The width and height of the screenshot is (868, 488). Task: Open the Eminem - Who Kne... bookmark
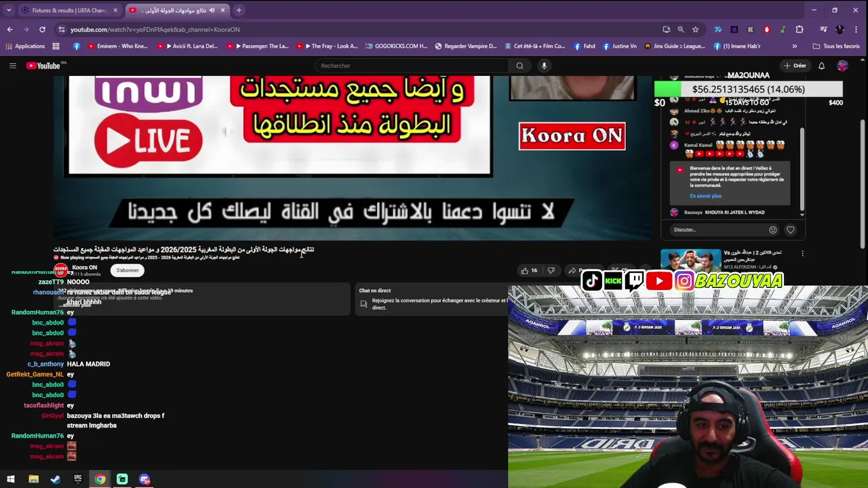(116, 46)
